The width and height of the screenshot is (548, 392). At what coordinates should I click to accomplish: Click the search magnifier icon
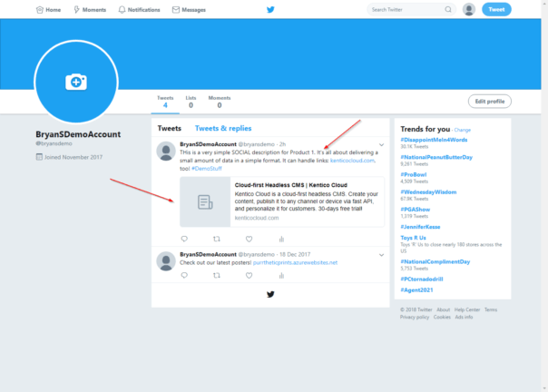(448, 9)
